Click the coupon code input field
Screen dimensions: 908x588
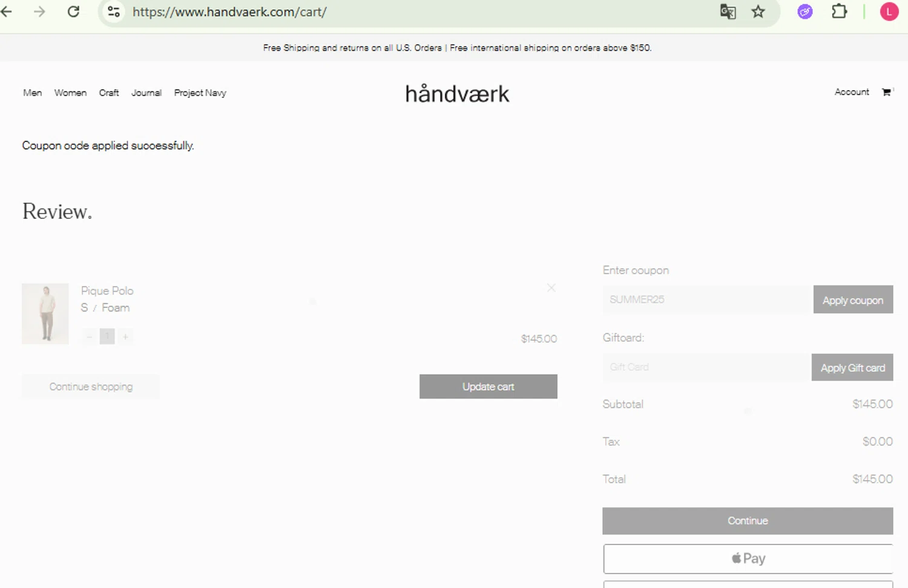coord(708,299)
